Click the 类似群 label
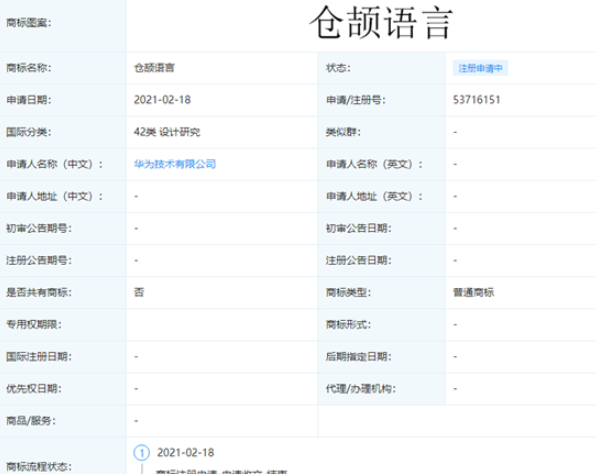Screen dimensions: 596x474 (343, 132)
